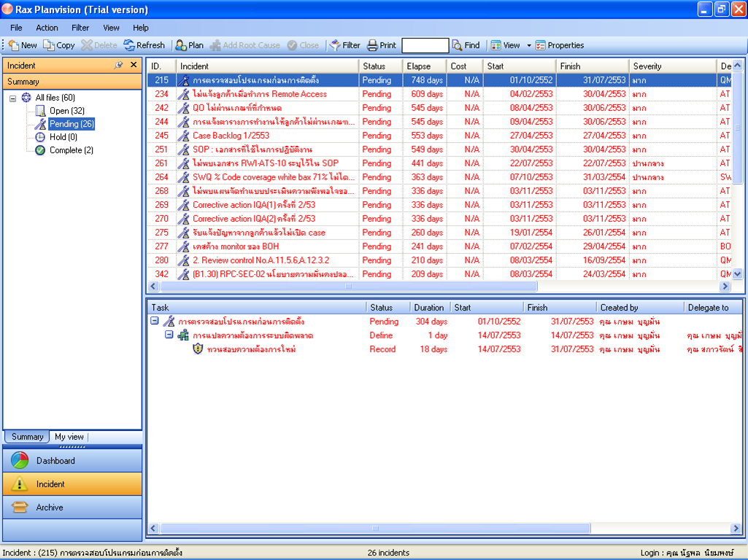Close the Incident side panel

(134, 65)
